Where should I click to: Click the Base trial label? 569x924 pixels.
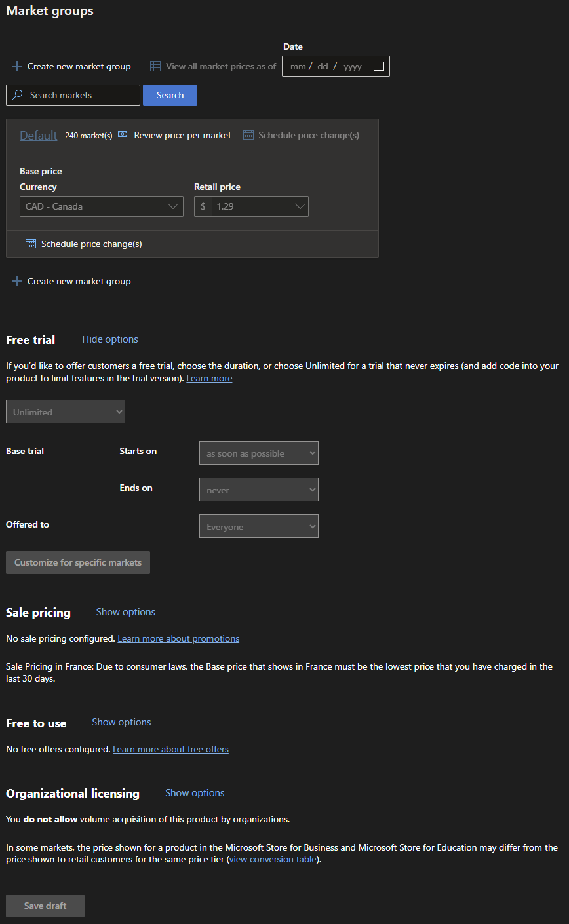click(x=25, y=451)
